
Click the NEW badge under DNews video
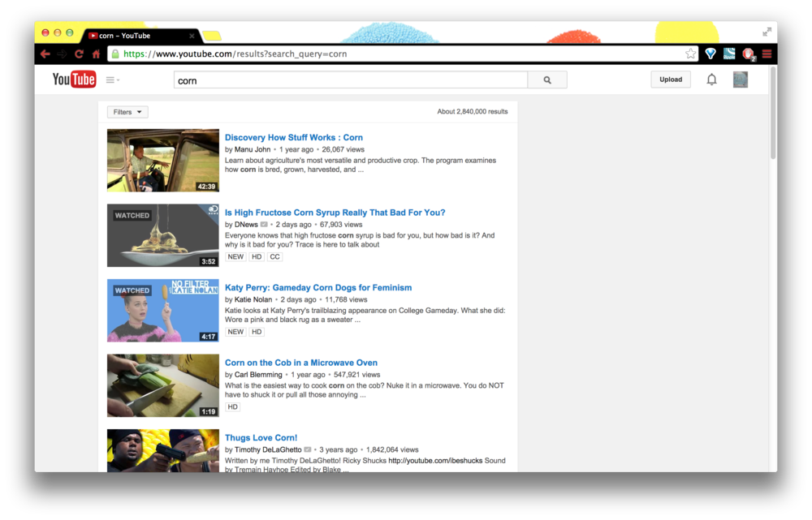235,256
